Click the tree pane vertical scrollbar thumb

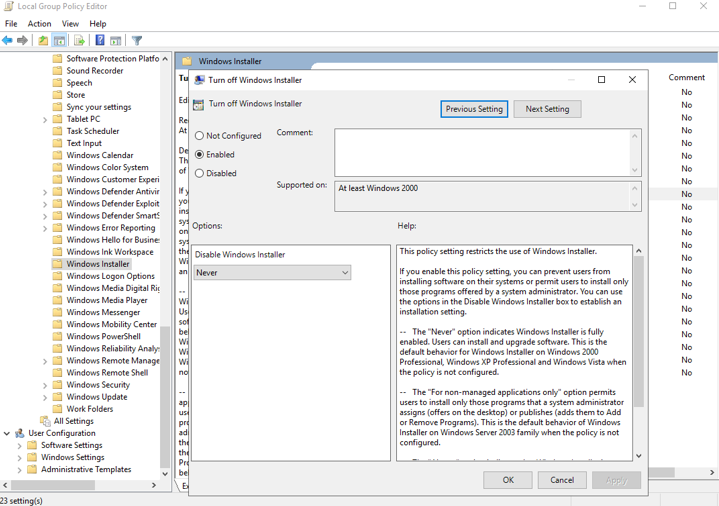[165, 397]
